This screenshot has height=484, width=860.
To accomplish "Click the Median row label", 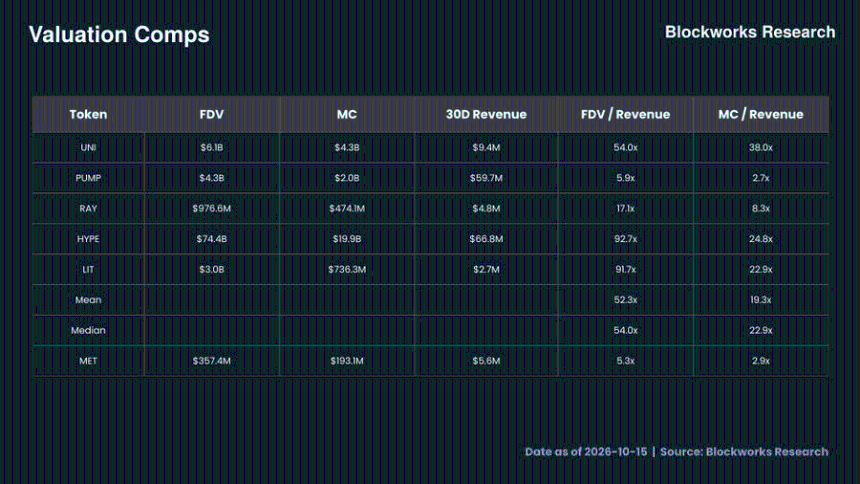I will [x=88, y=330].
